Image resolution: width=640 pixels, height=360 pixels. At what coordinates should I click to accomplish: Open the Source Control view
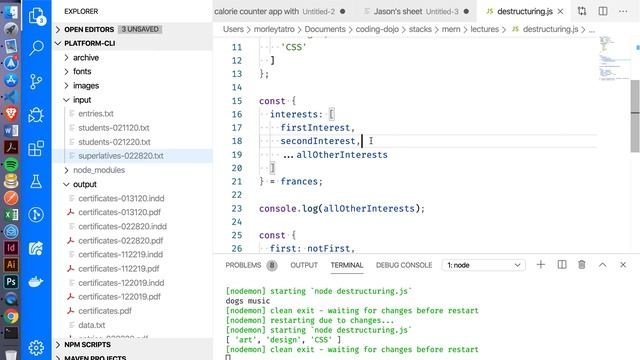(36, 82)
